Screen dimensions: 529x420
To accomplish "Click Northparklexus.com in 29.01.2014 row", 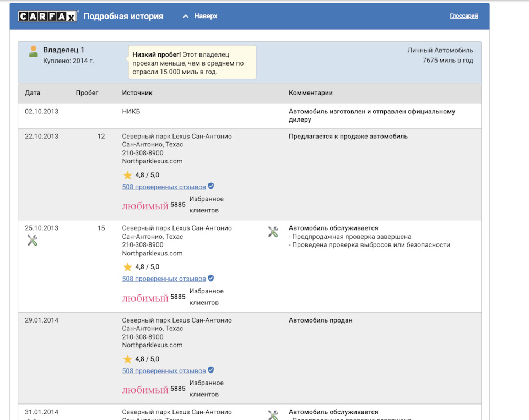I will pos(152,345).
